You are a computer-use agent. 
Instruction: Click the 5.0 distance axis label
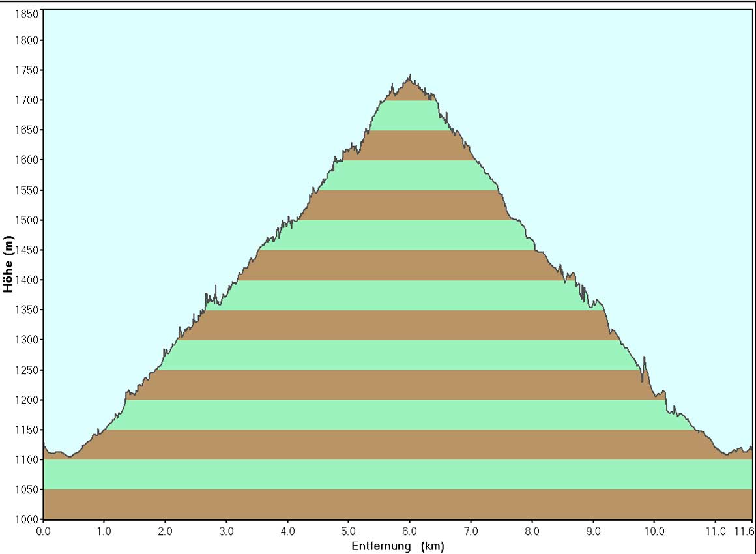point(348,531)
